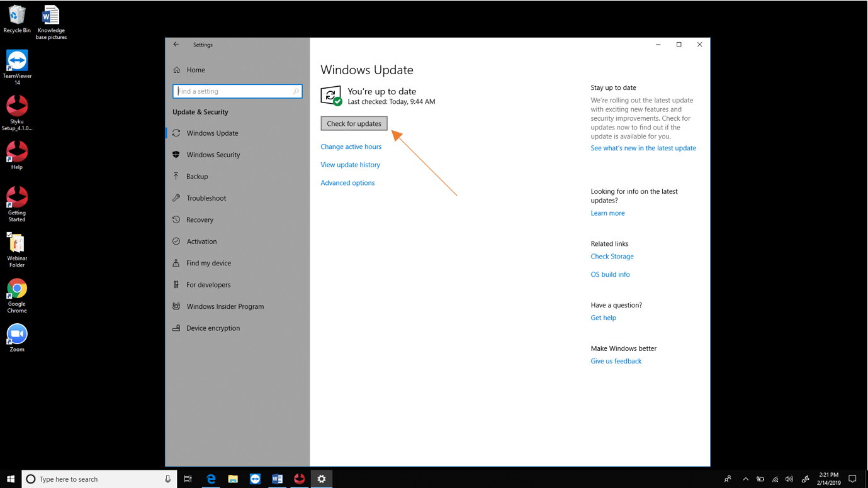
Task: Open Windows Insider Program page
Action: tap(225, 307)
